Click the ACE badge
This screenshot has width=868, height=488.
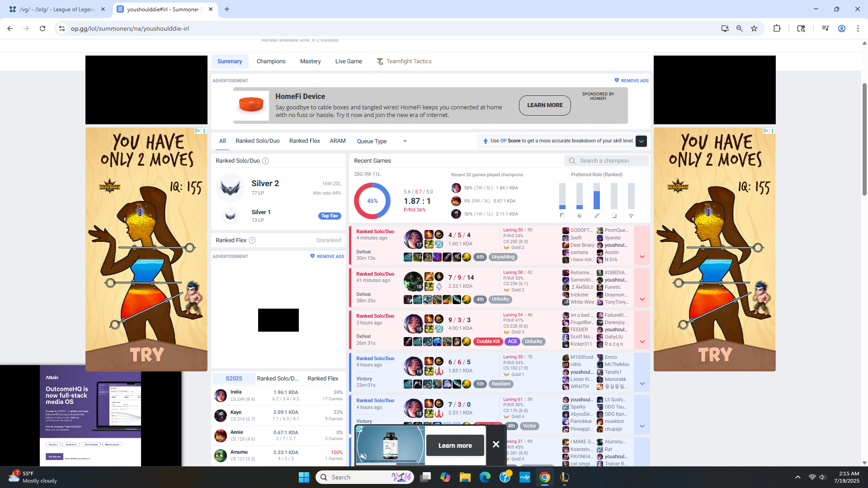click(512, 342)
